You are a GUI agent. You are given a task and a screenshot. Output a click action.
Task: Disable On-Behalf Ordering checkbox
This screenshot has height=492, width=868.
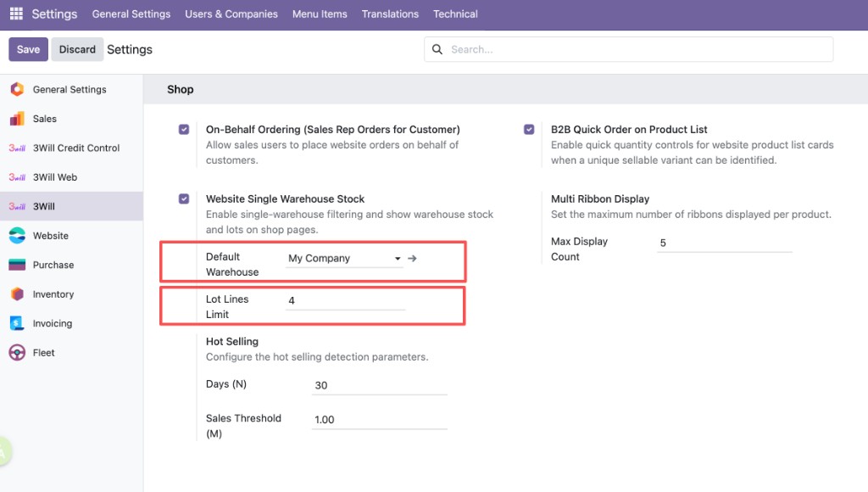click(x=184, y=130)
